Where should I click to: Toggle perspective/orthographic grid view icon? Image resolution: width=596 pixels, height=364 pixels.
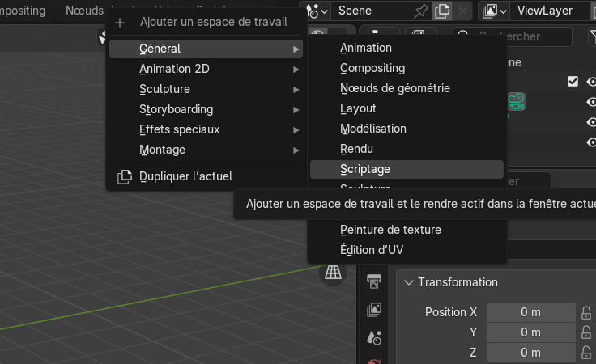pyautogui.click(x=333, y=273)
